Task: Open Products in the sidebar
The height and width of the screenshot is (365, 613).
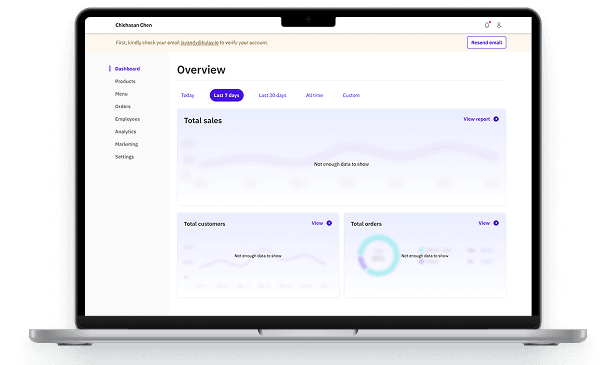Action: coord(125,81)
